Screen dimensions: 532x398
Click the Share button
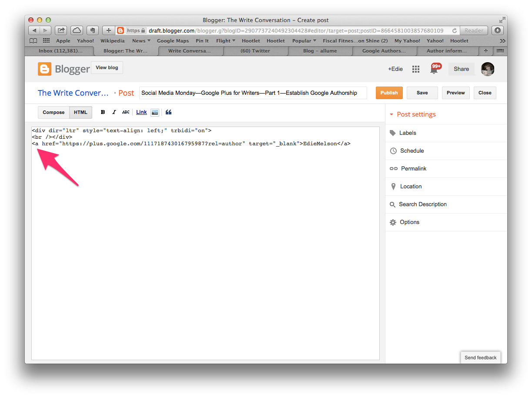(461, 69)
